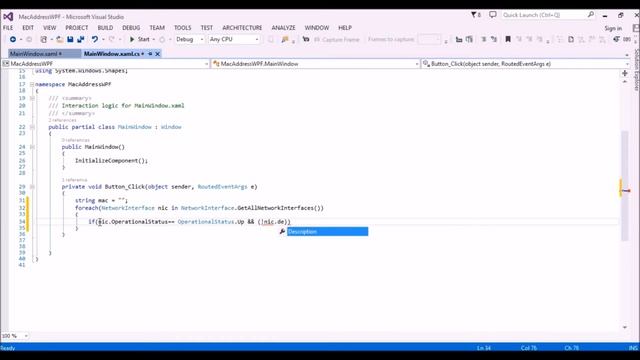
Task: Click the InitializeComponent(); code text
Action: point(111,161)
